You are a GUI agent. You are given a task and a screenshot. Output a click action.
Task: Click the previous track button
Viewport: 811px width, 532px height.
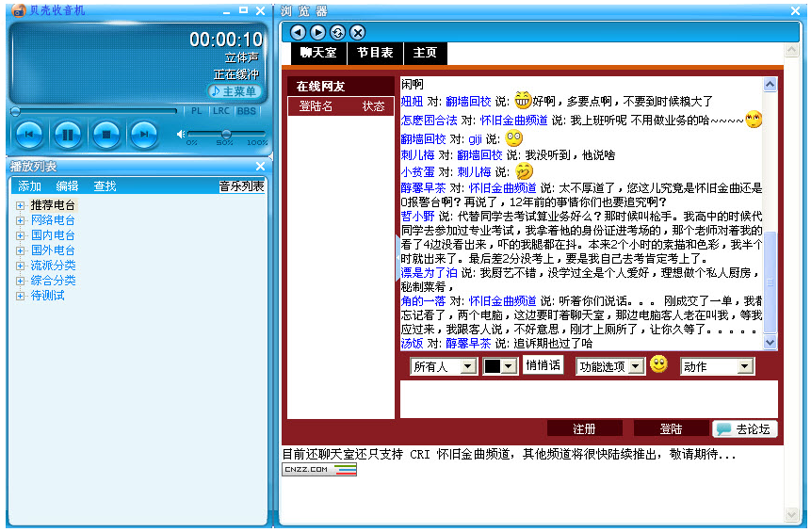(30, 136)
